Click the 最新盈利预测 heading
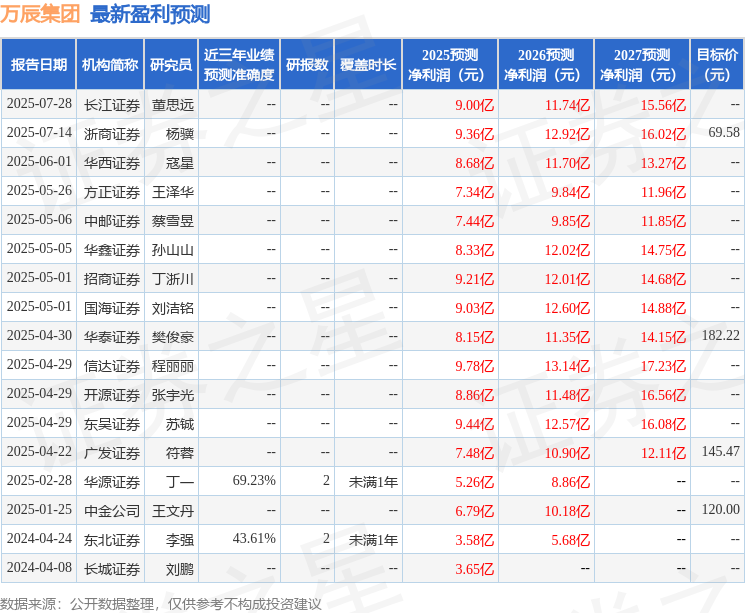Screen dimensions: 745x613 click(x=150, y=14)
